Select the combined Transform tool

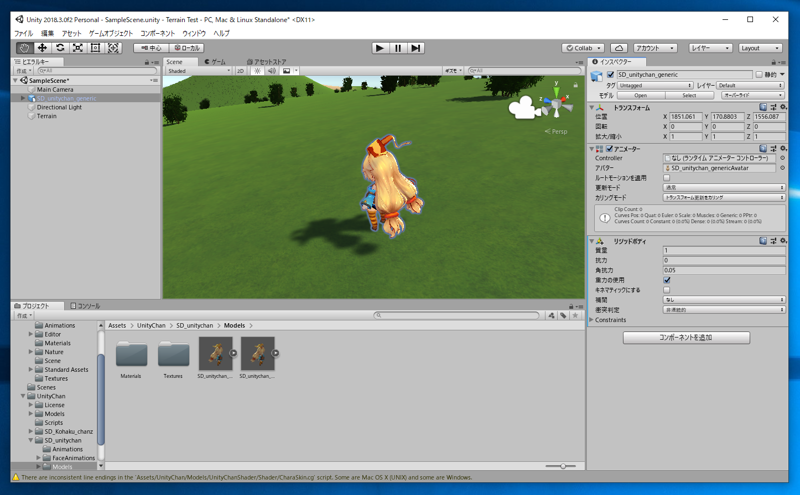coord(113,48)
